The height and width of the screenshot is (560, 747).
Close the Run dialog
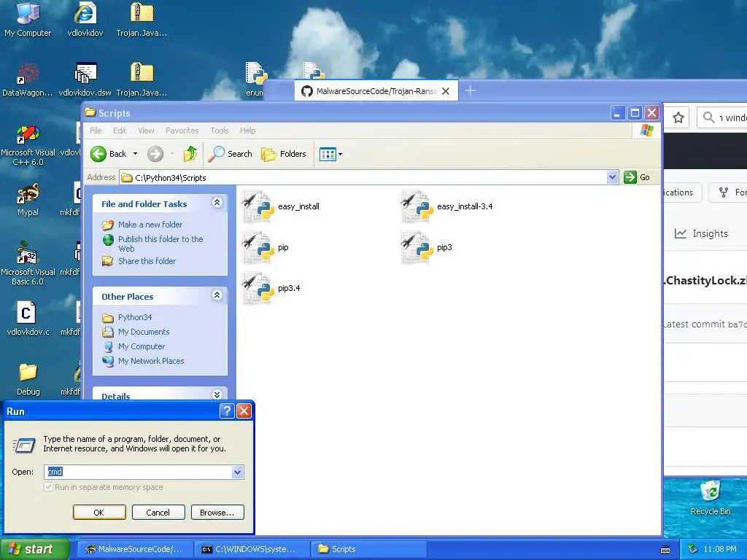point(244,411)
